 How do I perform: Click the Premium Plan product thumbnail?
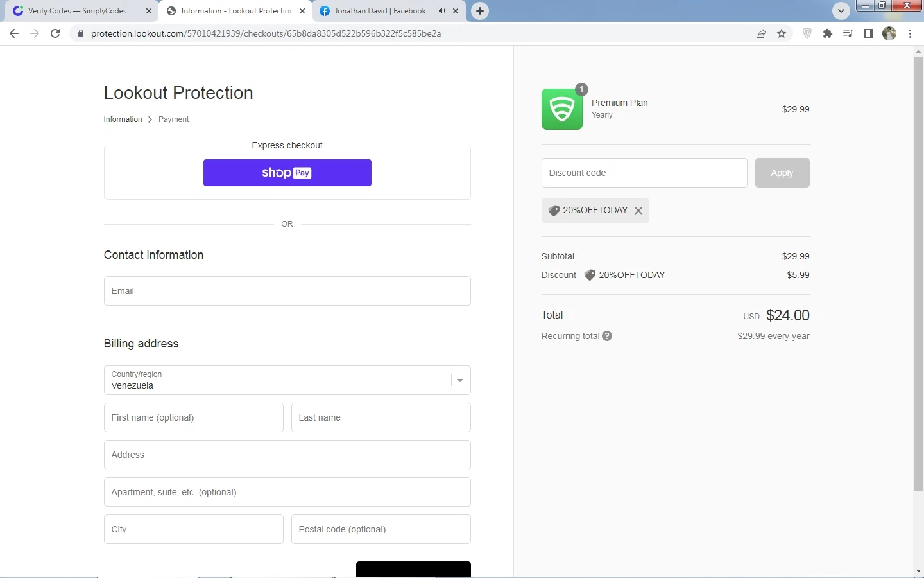pyautogui.click(x=562, y=109)
